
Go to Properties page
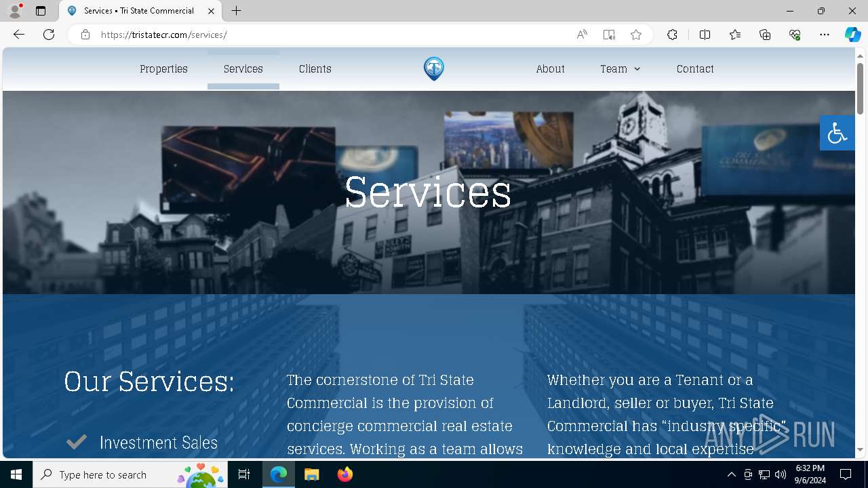163,69
